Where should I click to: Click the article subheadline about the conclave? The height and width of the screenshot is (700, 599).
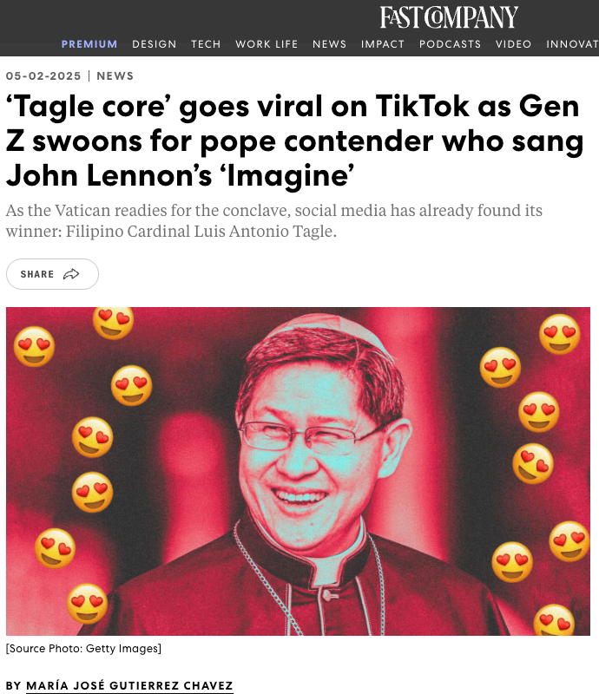pyautogui.click(x=273, y=220)
